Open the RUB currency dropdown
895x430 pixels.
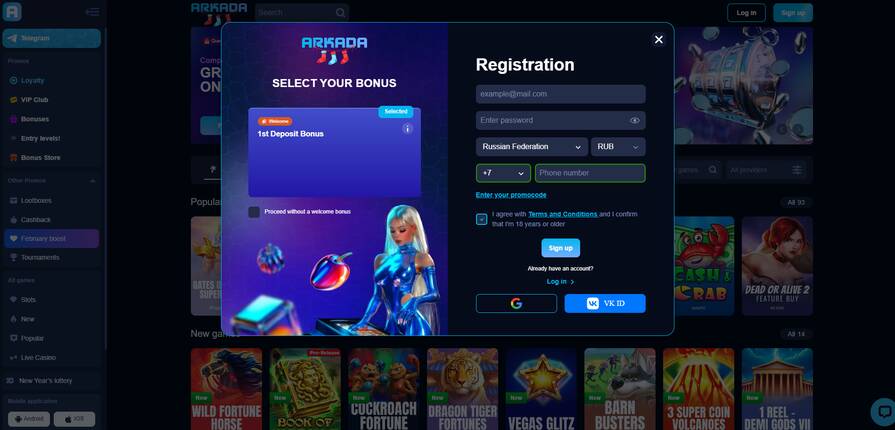(618, 147)
